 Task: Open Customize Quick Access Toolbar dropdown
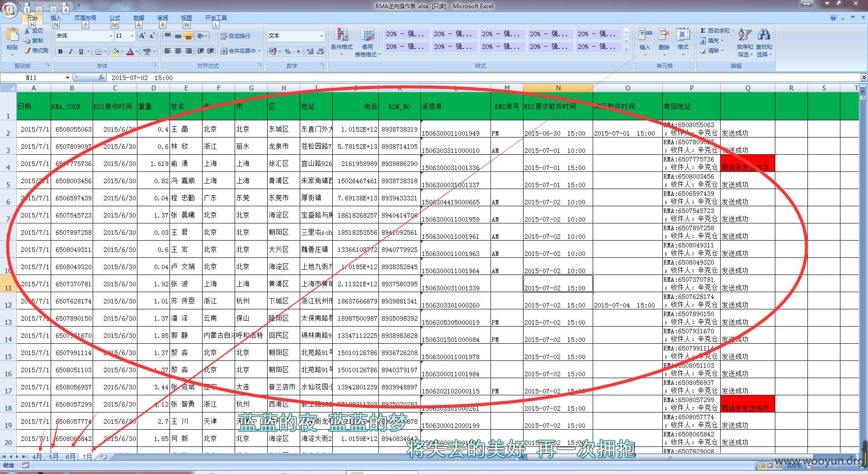click(78, 6)
